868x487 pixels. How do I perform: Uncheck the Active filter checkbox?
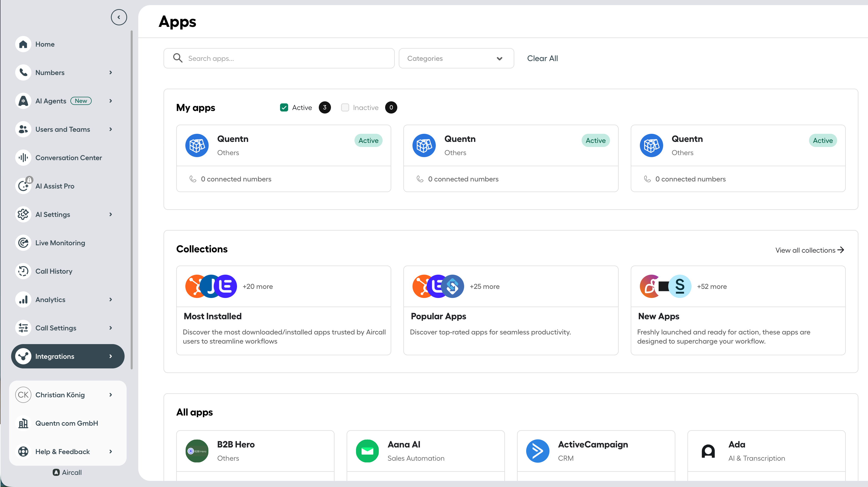284,108
